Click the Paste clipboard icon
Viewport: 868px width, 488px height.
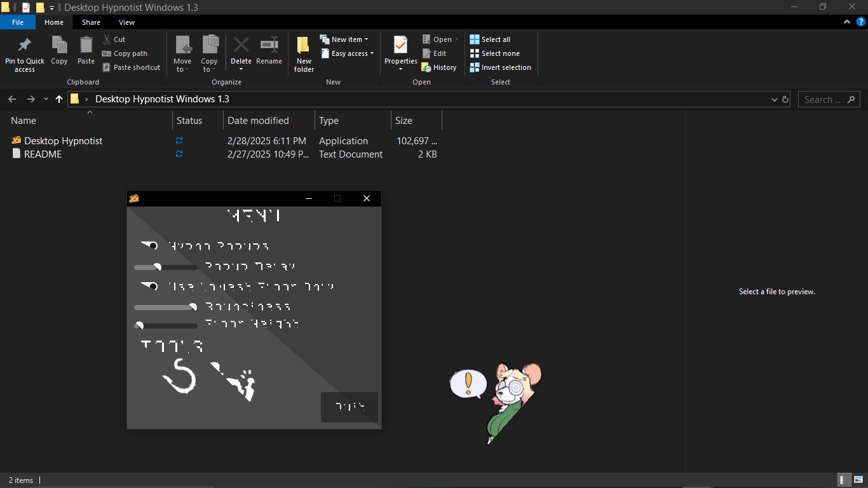click(86, 44)
